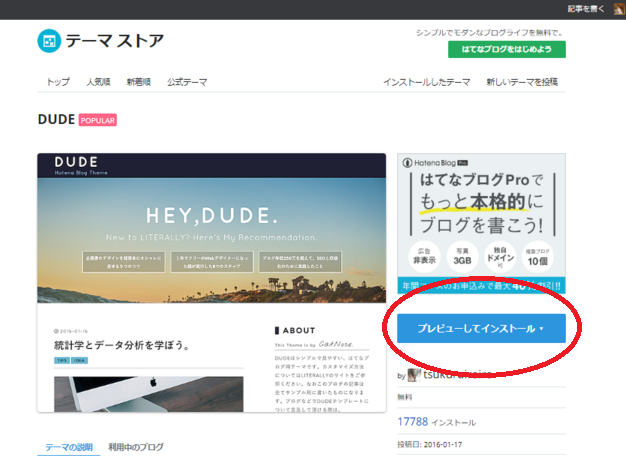Click the Theme Store logo icon
Image resolution: width=626 pixels, height=456 pixels.
coord(49,41)
